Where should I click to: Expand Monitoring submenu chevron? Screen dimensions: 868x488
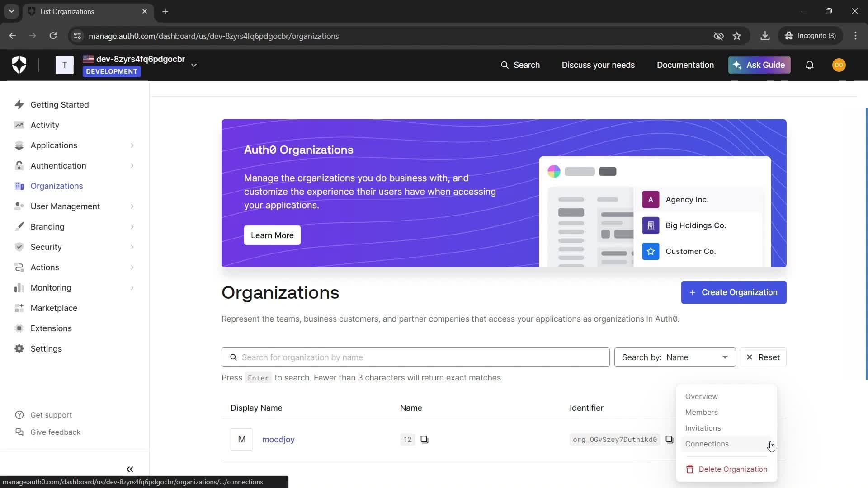(x=132, y=288)
